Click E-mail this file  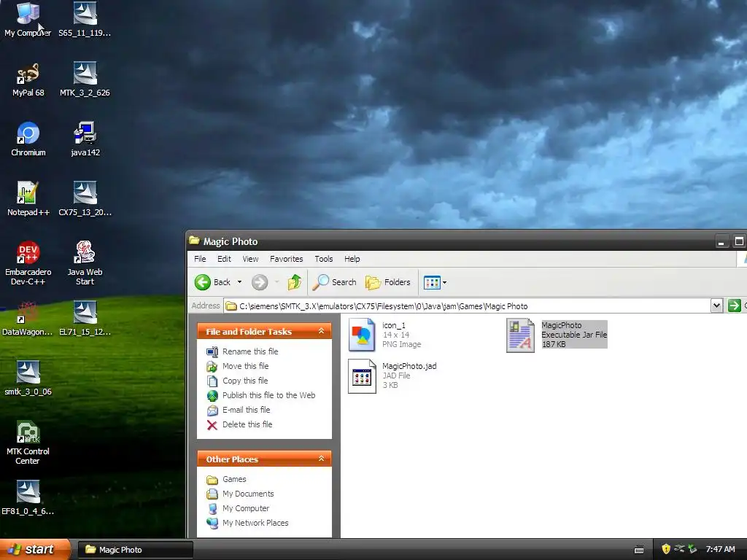tap(239, 410)
